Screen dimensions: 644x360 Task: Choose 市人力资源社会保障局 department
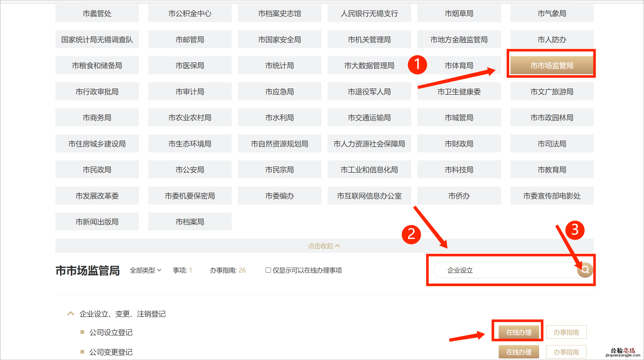pos(369,144)
